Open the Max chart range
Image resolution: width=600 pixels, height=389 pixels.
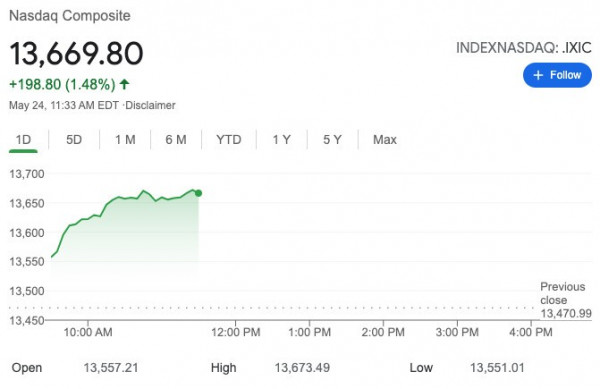(385, 140)
